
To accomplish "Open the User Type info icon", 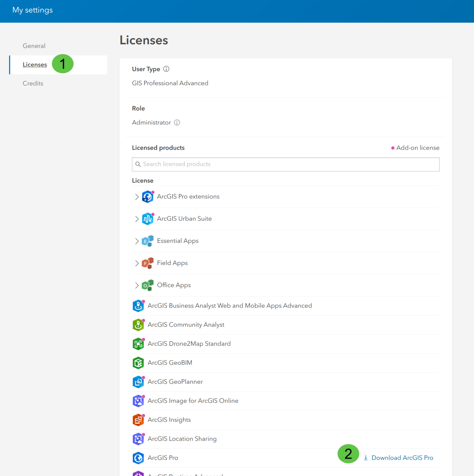I will click(x=166, y=69).
